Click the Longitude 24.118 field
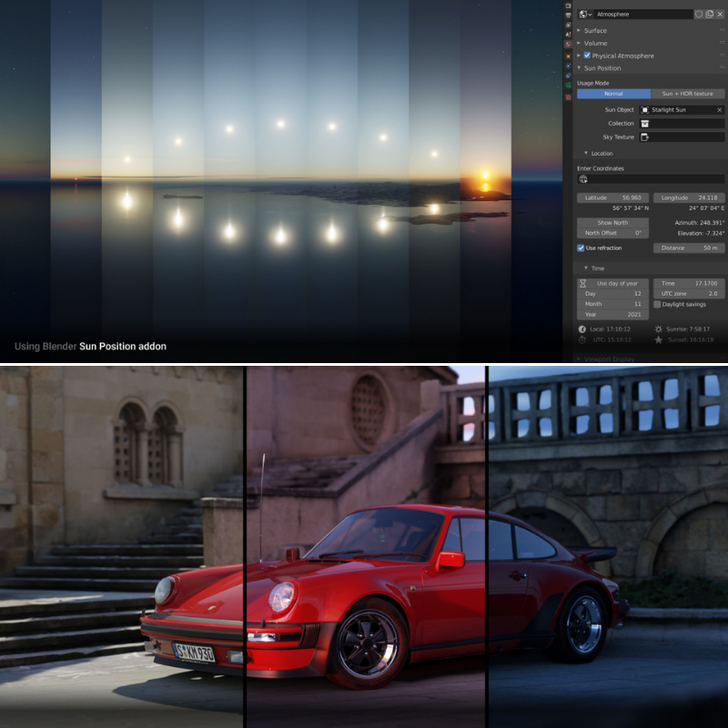This screenshot has height=728, width=728. [689, 197]
